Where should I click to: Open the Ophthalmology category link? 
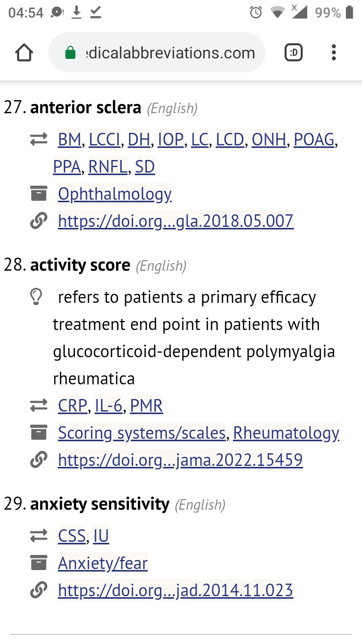click(115, 194)
